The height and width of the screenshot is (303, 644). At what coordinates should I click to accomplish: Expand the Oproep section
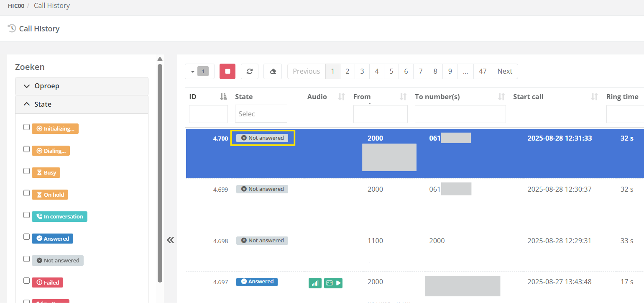[82, 86]
